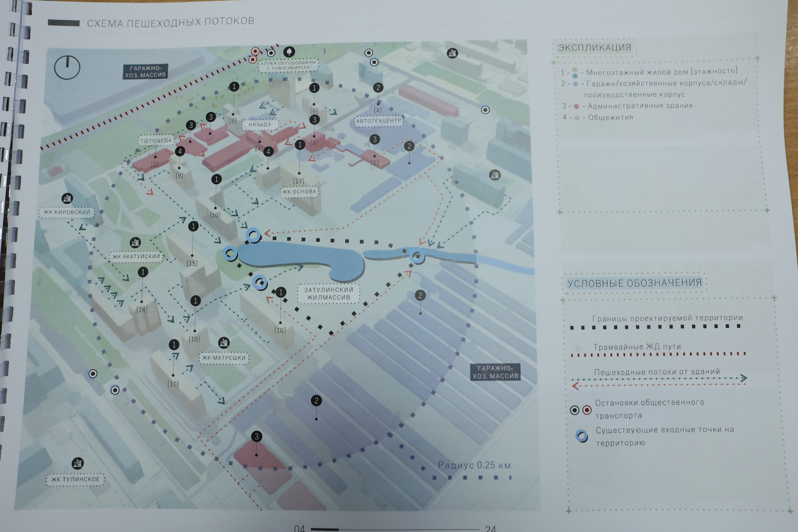Screen dimensions: 798x532
Task: Select the ЗАТУЛИНСКИЙ ЖИЛМАССИВ label
Action: point(328,294)
